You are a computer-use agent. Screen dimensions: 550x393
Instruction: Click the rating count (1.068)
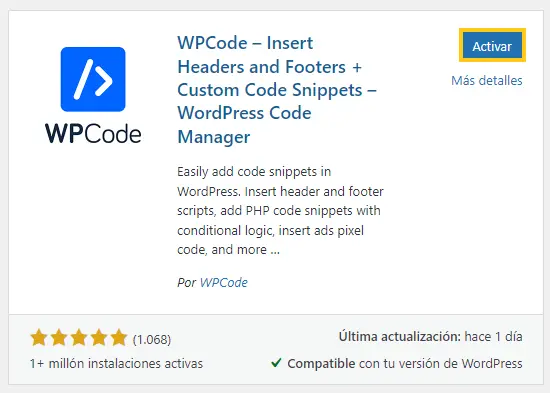152,339
